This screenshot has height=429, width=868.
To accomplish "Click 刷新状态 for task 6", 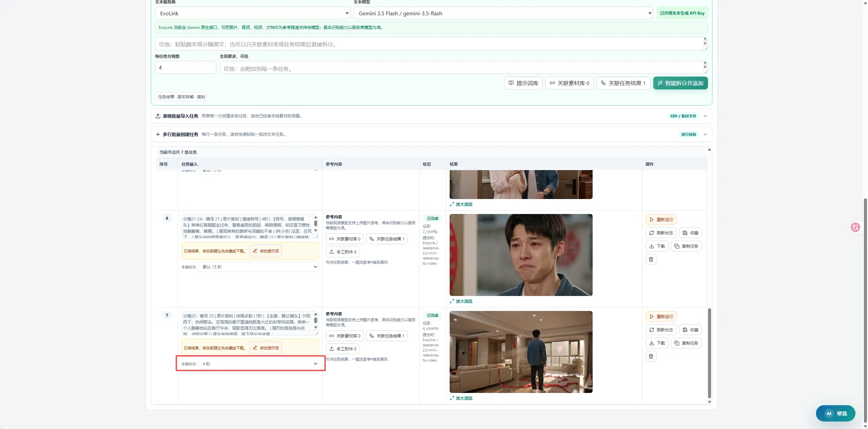I will coord(661,233).
